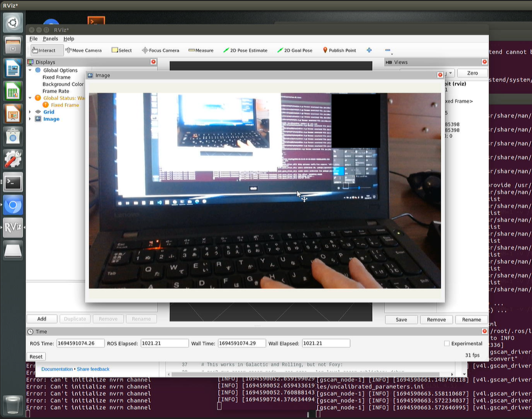Open the Share feedback link

pos(93,369)
